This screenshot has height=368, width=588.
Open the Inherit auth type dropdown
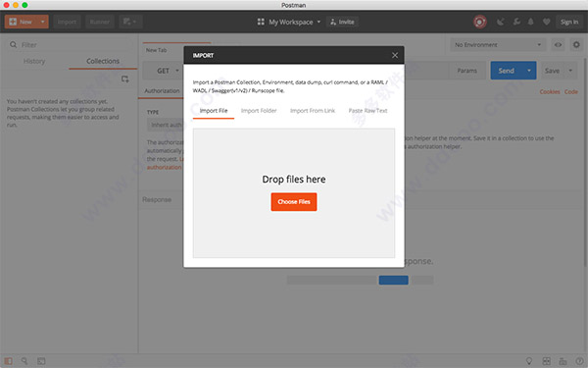coord(166,125)
